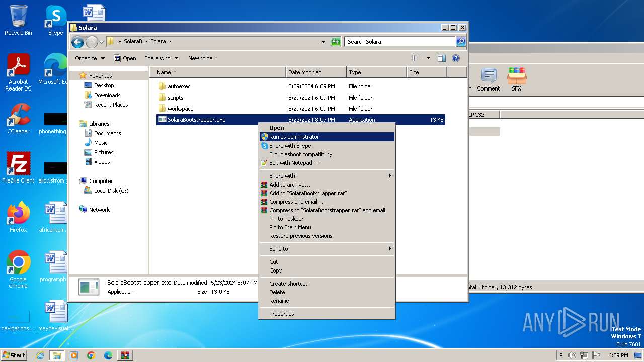Open the Organize dropdown menu
The width and height of the screenshot is (644, 362).
coord(90,58)
